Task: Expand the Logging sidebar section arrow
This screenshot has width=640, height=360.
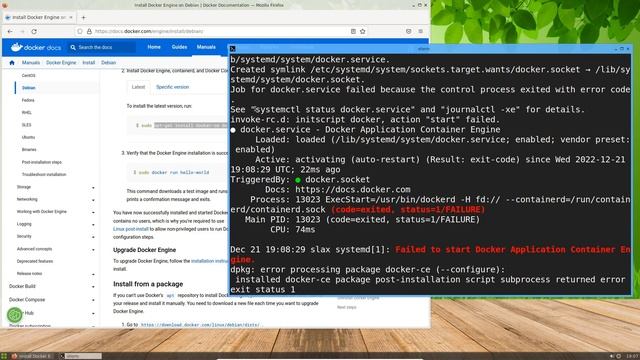Action: coord(93,224)
